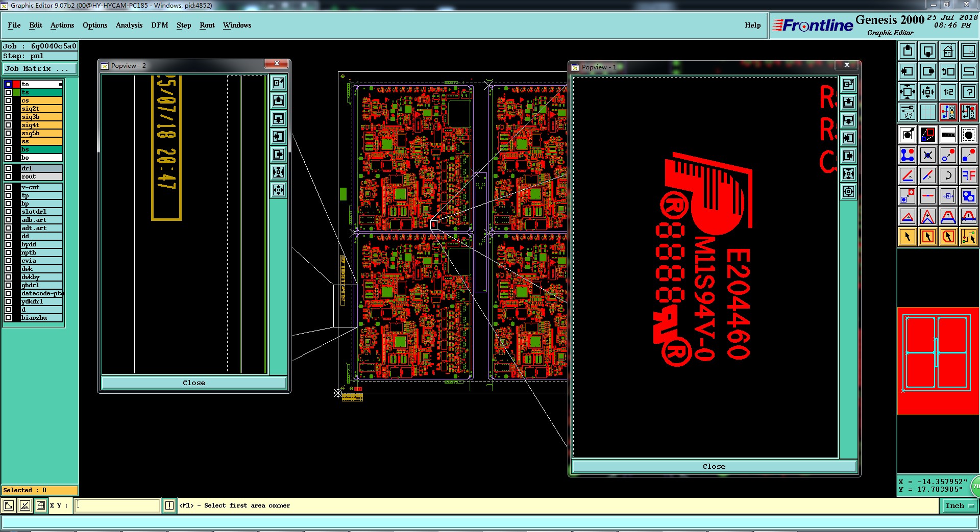Select the net selection tool icon

[969, 237]
